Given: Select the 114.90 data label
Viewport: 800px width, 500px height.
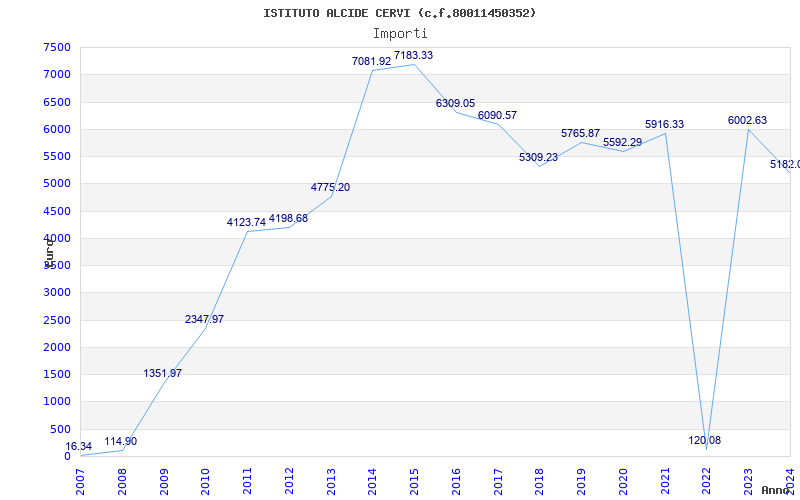Looking at the screenshot, I should click(x=121, y=441).
